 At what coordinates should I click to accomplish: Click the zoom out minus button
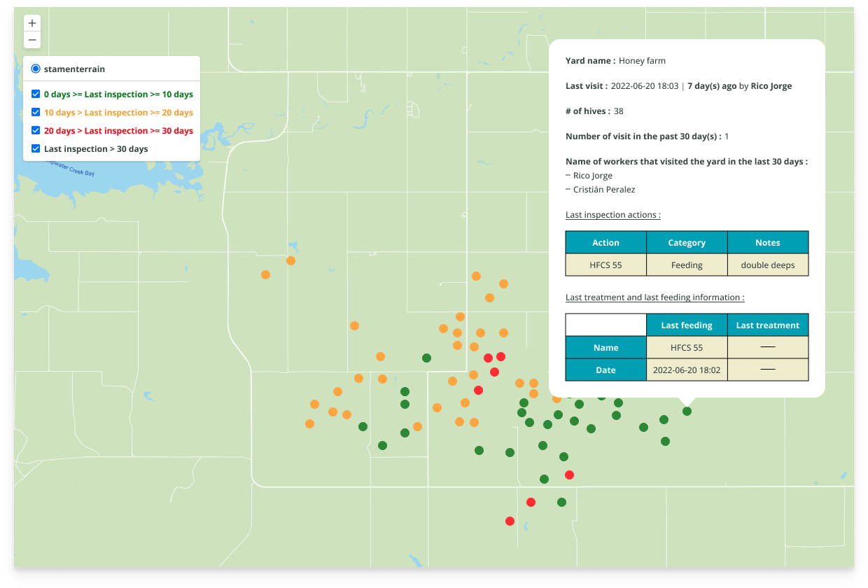(x=31, y=40)
